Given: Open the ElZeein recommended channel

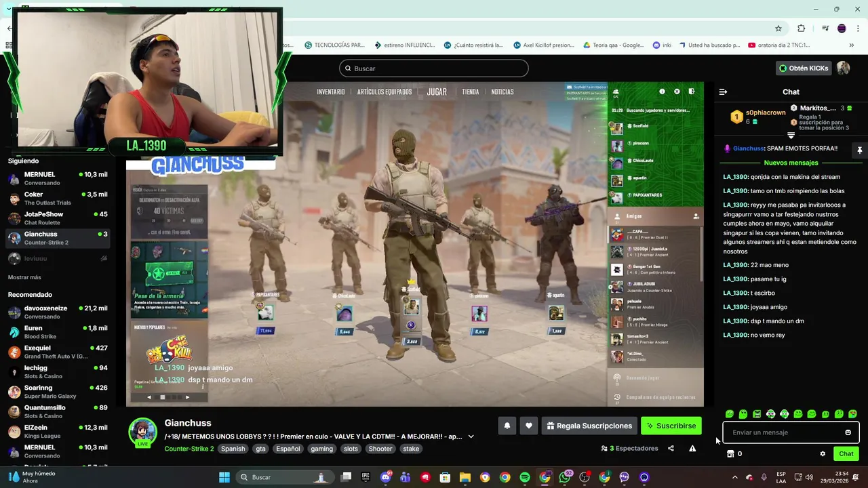Looking at the screenshot, I should point(58,432).
